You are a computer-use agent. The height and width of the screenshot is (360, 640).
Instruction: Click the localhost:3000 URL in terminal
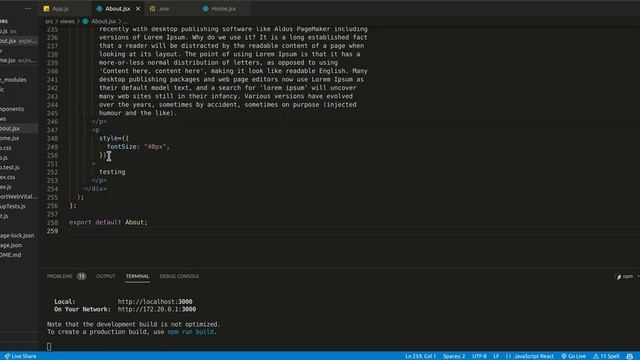[x=155, y=302]
